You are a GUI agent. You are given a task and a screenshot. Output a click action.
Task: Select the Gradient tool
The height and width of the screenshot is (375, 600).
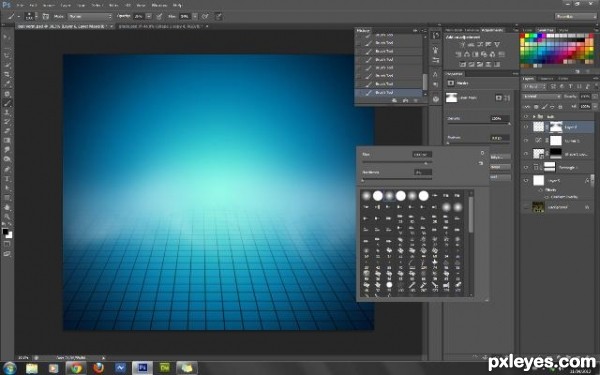tap(7, 141)
